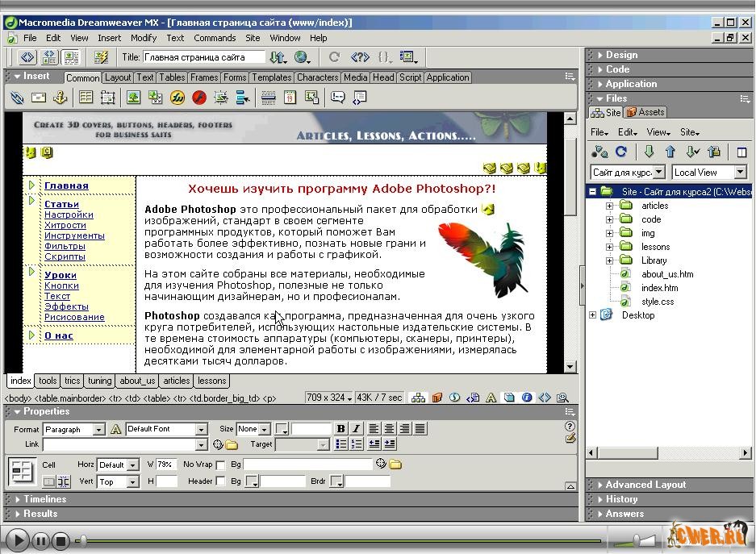Screen dimensions: 756x554
Task: Switch to Show Code View icon
Action: point(28,57)
